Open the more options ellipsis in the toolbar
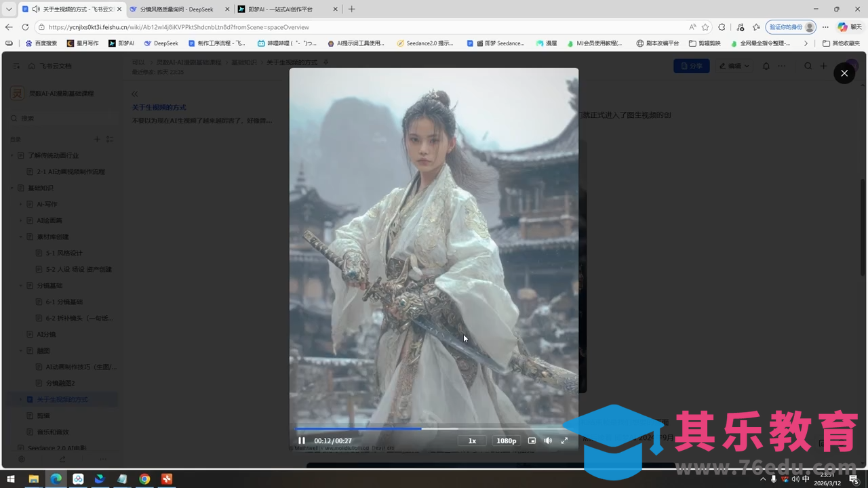This screenshot has height=488, width=868. (x=781, y=66)
